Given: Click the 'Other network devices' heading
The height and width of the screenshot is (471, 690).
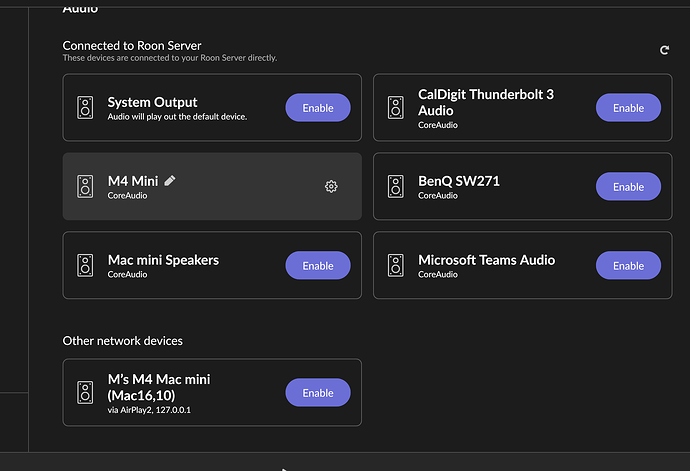Looking at the screenshot, I should pos(122,341).
